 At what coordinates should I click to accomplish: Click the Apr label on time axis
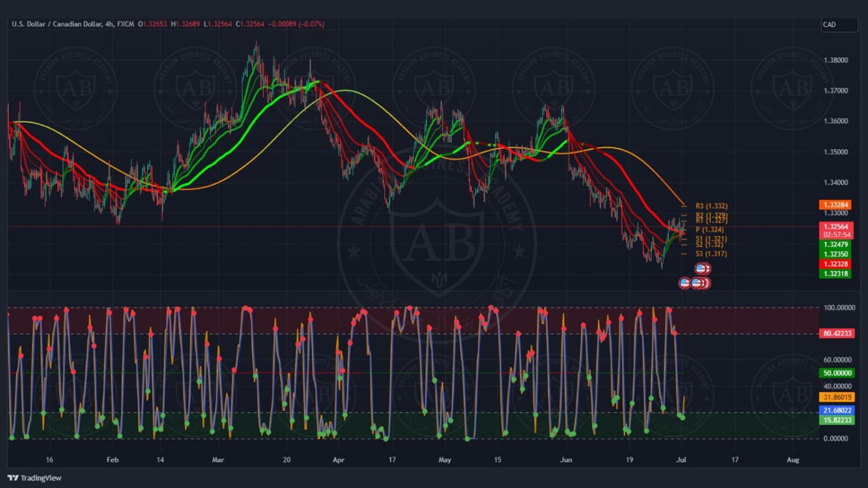pyautogui.click(x=339, y=460)
